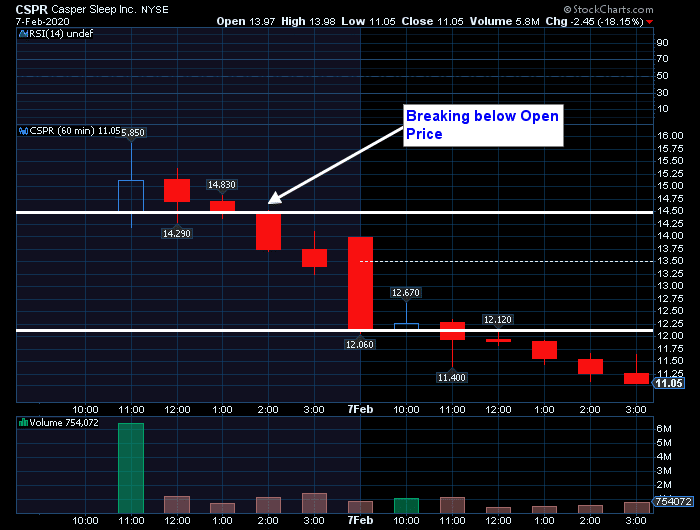
Task: Click the 7Feb label under the volume panel
Action: (360, 520)
